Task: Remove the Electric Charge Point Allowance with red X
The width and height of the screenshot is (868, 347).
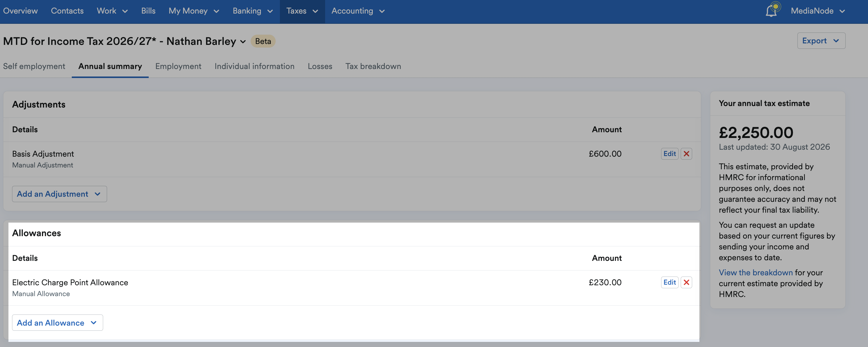Action: pos(686,282)
